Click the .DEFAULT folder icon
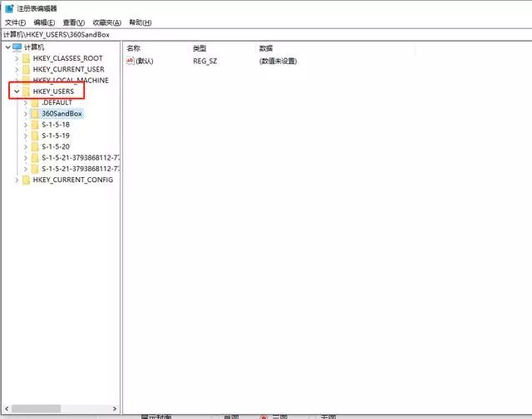Screen dimensions: 532x419 click(x=35, y=102)
